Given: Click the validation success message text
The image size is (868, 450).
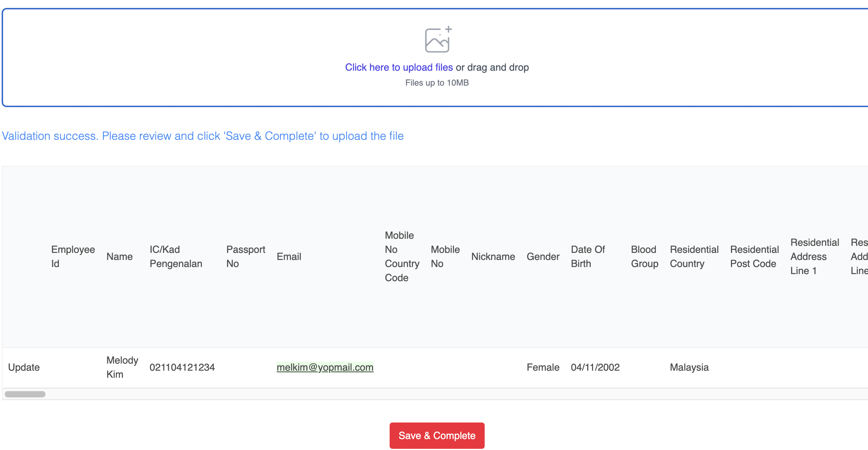Looking at the screenshot, I should [203, 136].
